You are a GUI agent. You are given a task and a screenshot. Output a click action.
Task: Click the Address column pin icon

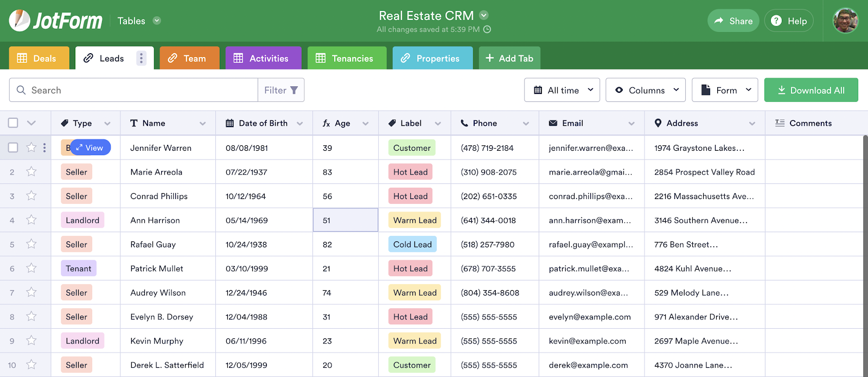(x=658, y=123)
